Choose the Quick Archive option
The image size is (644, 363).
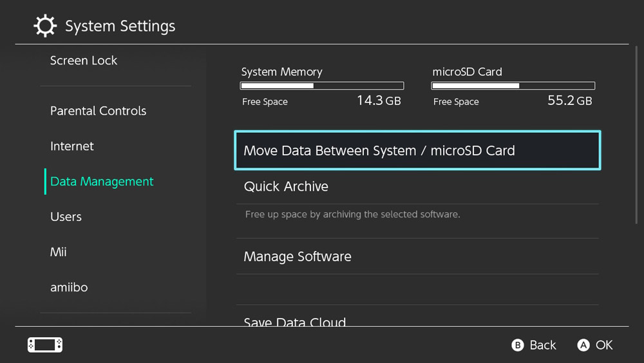[417, 186]
